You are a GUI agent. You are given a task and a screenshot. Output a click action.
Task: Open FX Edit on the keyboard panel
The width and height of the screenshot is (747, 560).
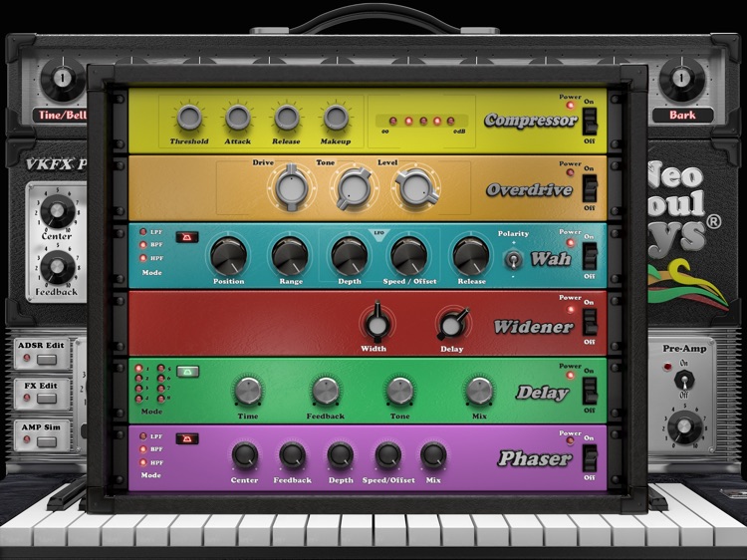46,399
